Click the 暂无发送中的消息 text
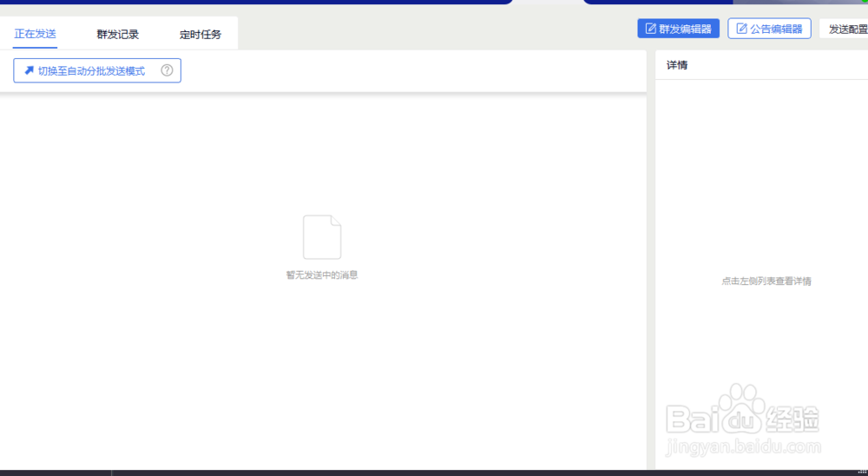 [x=322, y=274]
